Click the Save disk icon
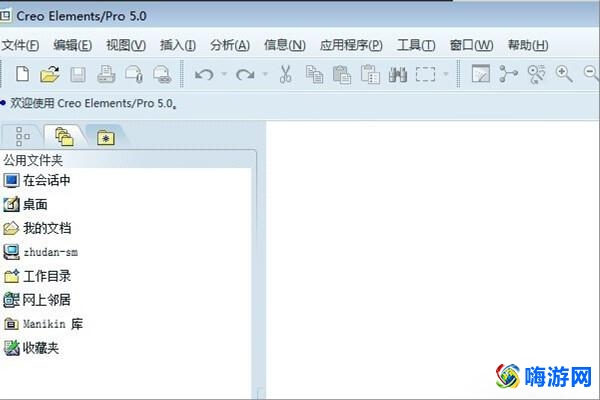 (78, 74)
